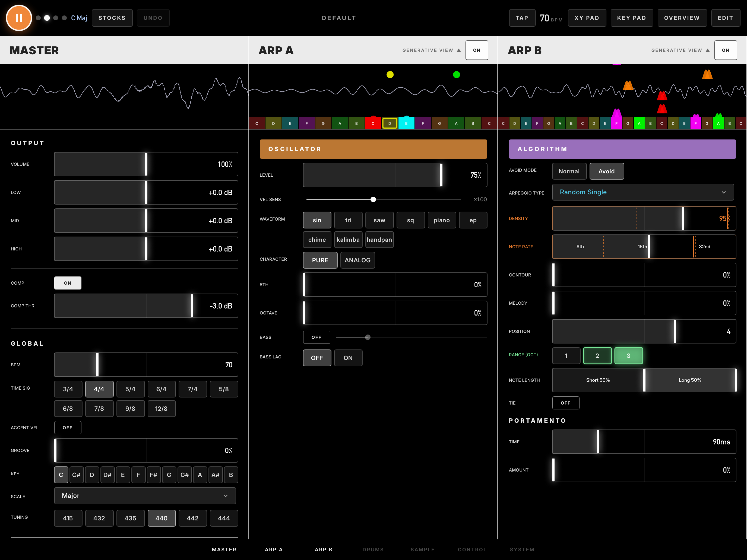Click the first magenta F key in ARP B
Viewport: 747px width, 560px height.
pos(616,123)
